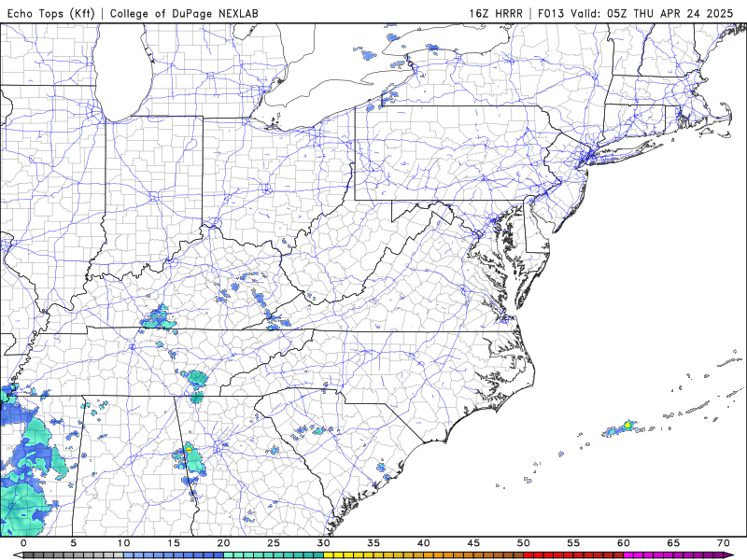Click the "65" label on the color scale

[x=673, y=543]
